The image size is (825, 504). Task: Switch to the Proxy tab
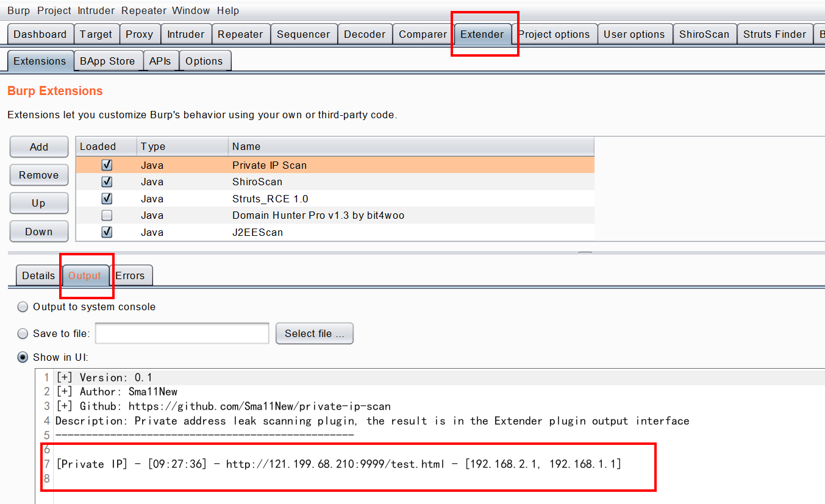140,34
